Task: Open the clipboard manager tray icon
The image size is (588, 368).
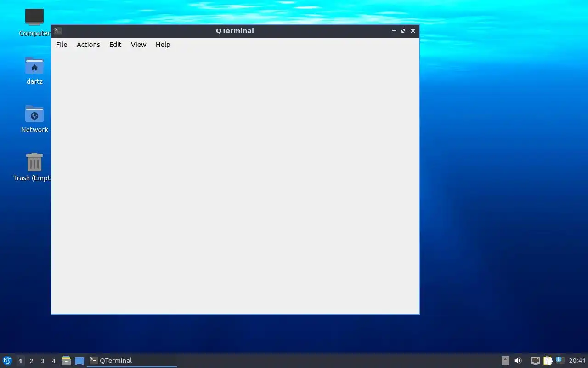Action: (548, 361)
